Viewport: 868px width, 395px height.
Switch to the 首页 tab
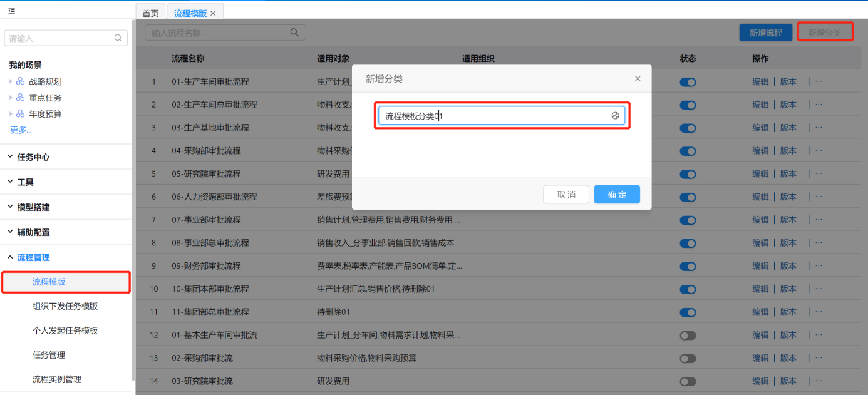pyautogui.click(x=150, y=13)
